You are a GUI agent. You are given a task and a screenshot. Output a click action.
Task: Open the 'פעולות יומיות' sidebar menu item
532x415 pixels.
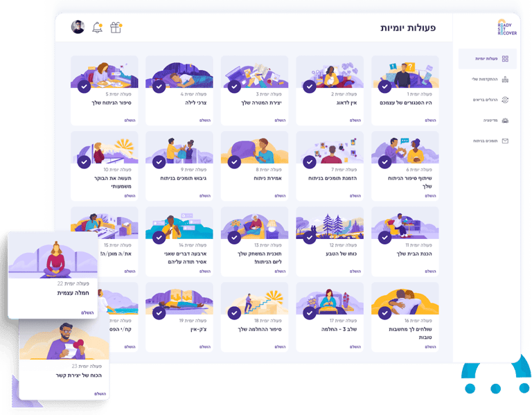point(487,59)
